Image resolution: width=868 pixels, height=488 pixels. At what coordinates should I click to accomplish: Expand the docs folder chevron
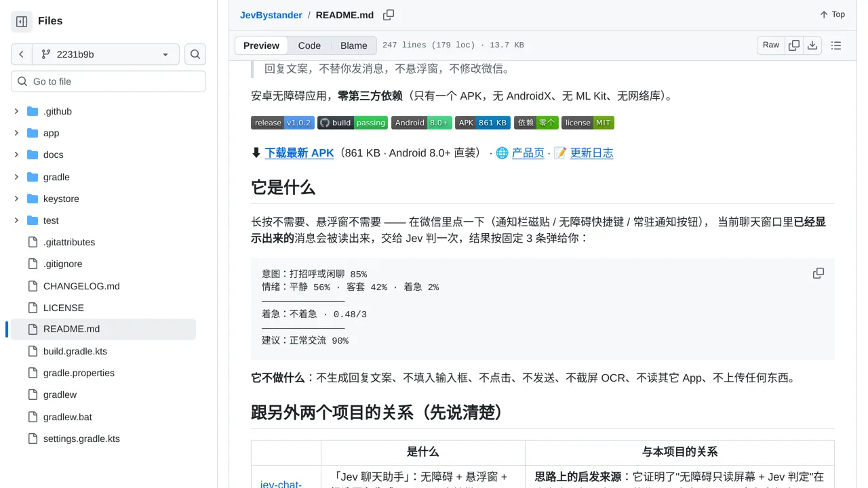[16, 155]
